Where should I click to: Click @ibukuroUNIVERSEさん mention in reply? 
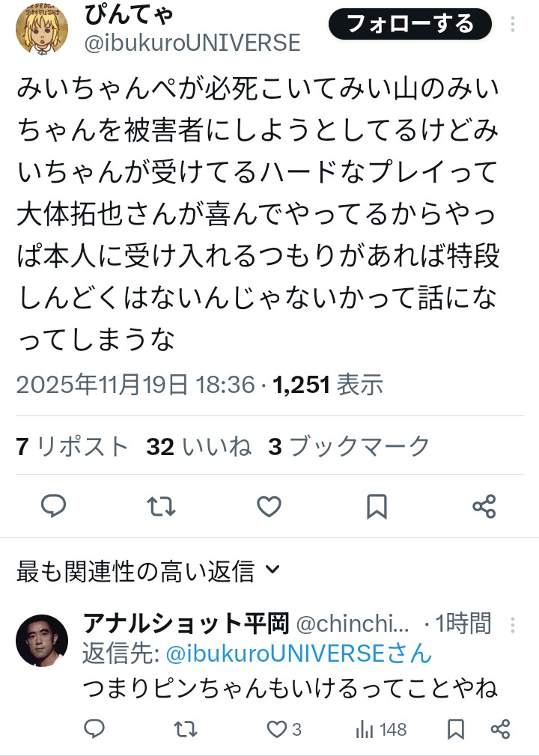click(299, 653)
